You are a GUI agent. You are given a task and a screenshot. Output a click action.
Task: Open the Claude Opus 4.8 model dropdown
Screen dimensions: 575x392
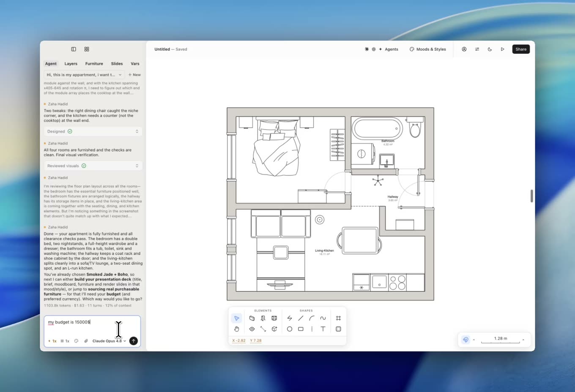pyautogui.click(x=109, y=341)
